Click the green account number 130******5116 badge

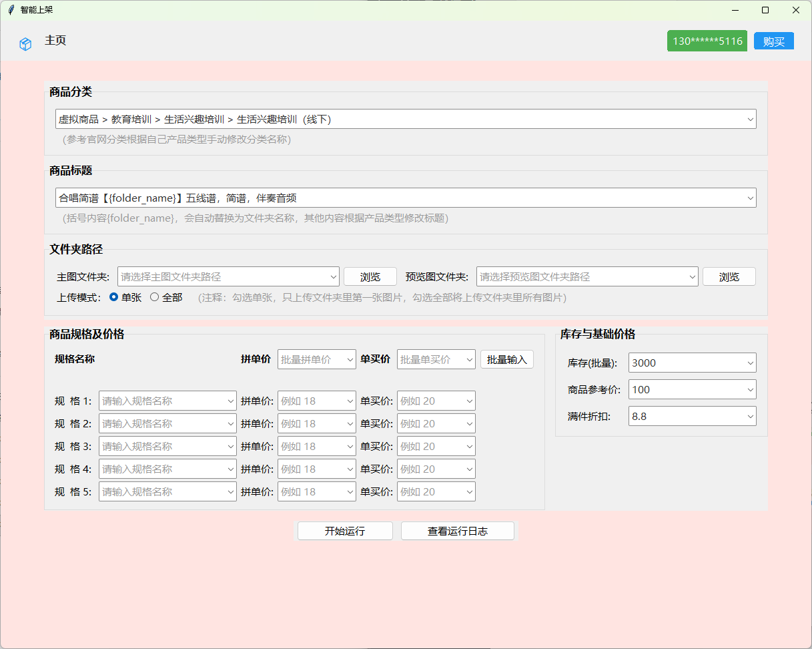707,41
